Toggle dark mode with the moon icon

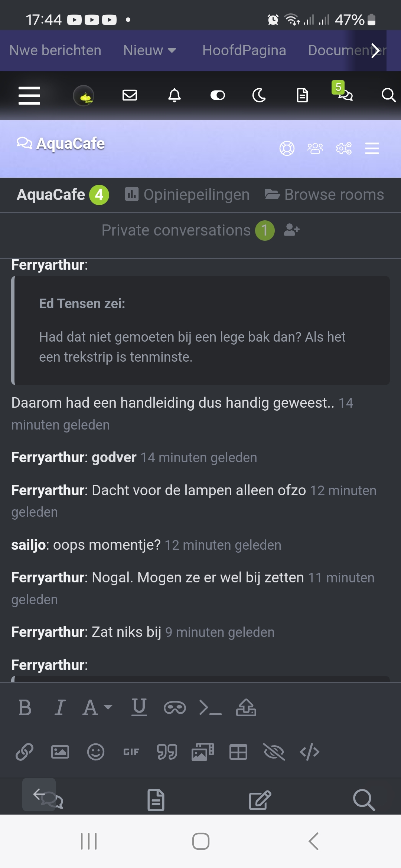click(259, 95)
